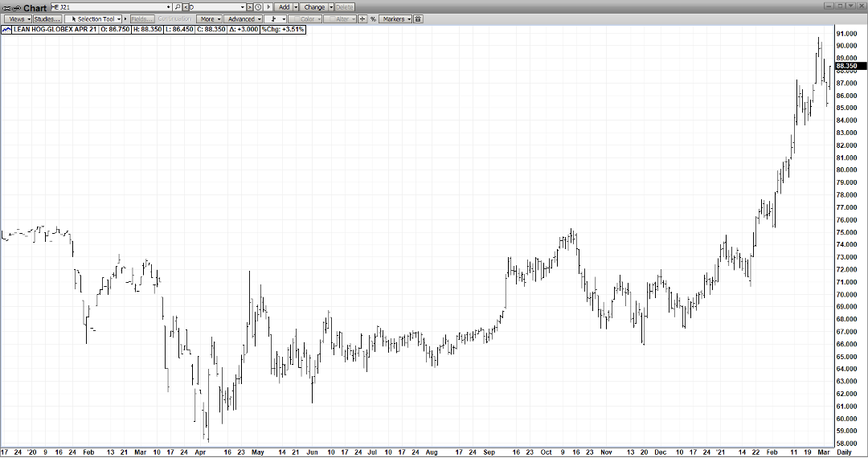Click the Change button
Screen dimensions: 868x458
pyautogui.click(x=313, y=7)
